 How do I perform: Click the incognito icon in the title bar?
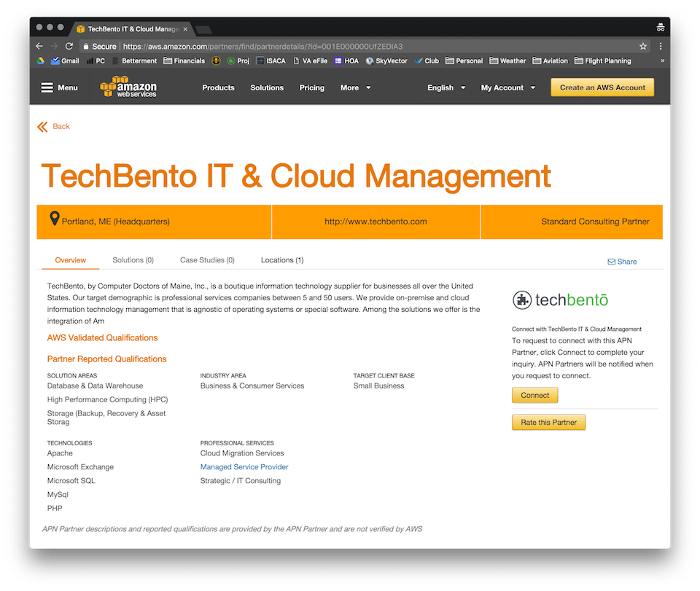(x=661, y=28)
